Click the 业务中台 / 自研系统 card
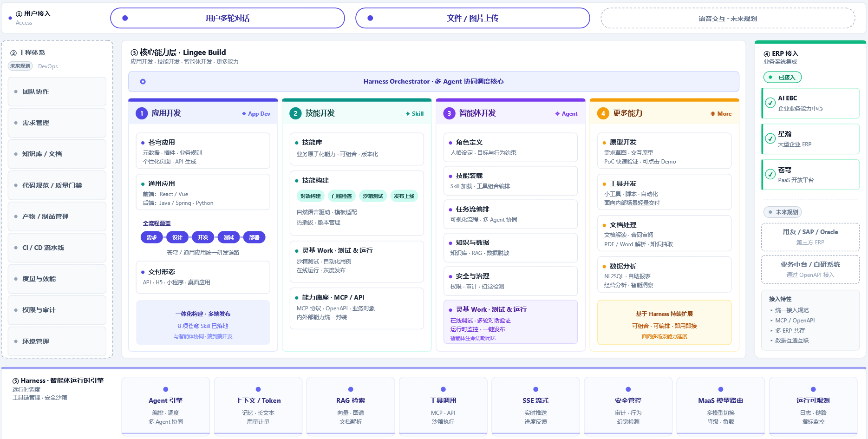Screen dimensions: 868x439 (810, 269)
